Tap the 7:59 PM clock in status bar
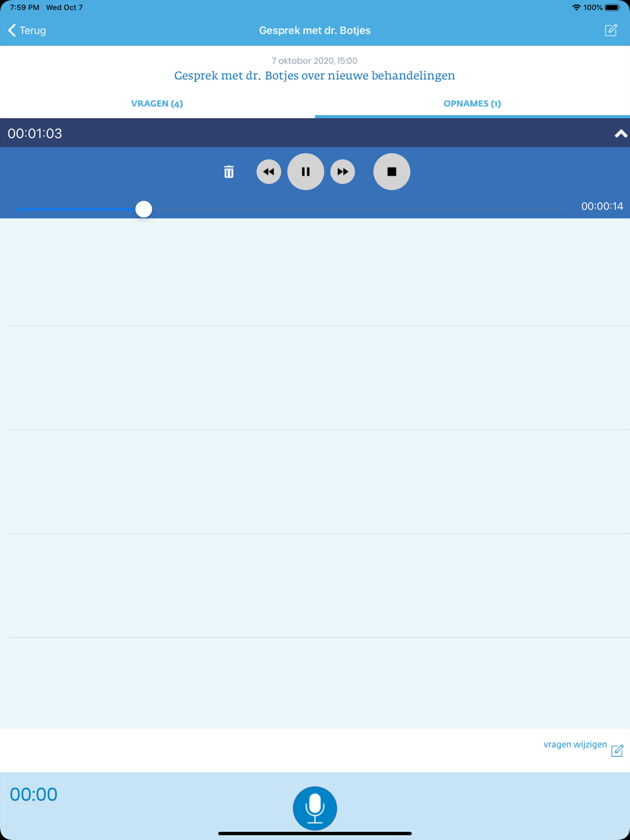 point(25,8)
